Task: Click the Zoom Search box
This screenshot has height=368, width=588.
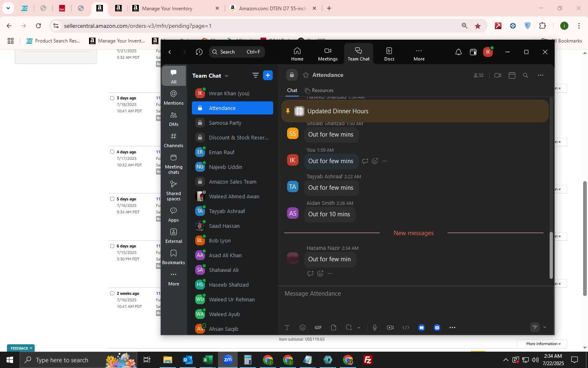Action: 237,52
